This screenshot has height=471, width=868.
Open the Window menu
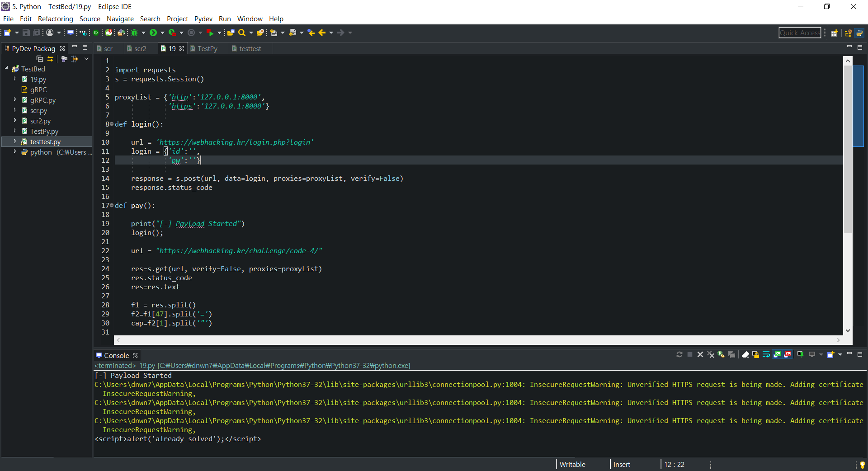tap(250, 19)
